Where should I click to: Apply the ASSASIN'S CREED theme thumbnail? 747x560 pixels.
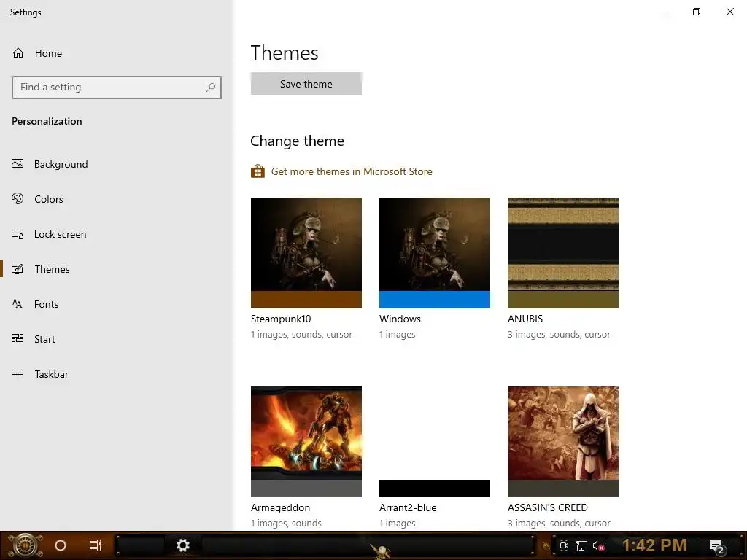point(563,441)
